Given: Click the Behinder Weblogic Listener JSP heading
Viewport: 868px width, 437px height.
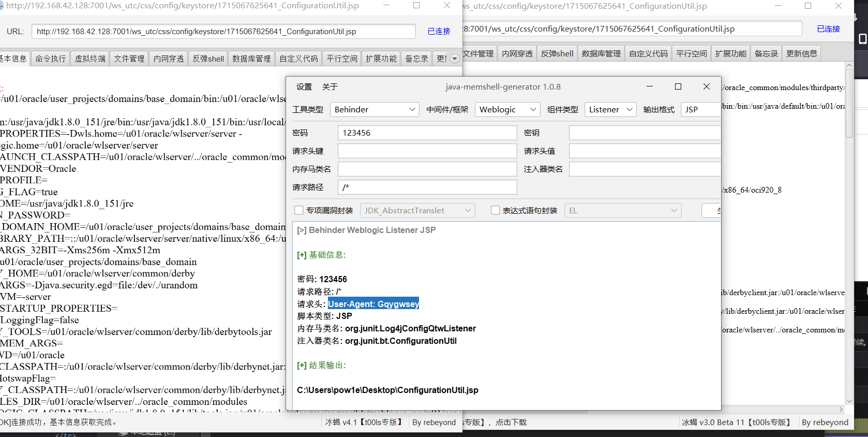Looking at the screenshot, I should 372,230.
